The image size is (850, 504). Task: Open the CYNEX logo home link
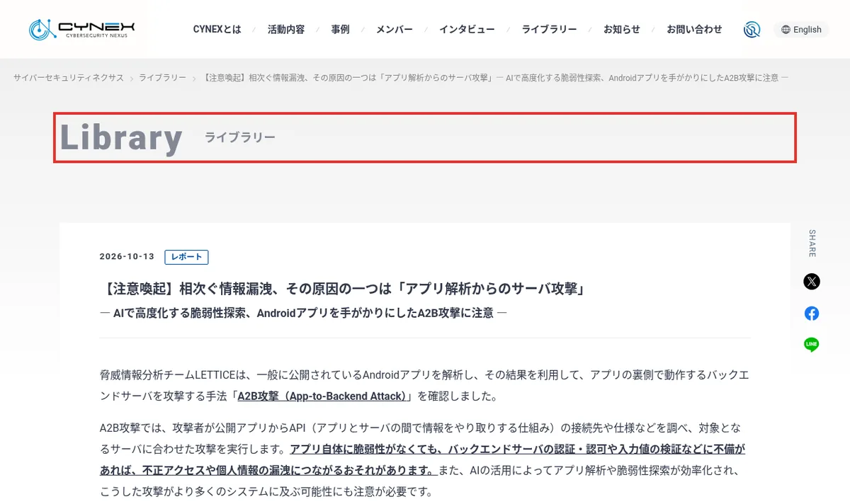point(82,29)
